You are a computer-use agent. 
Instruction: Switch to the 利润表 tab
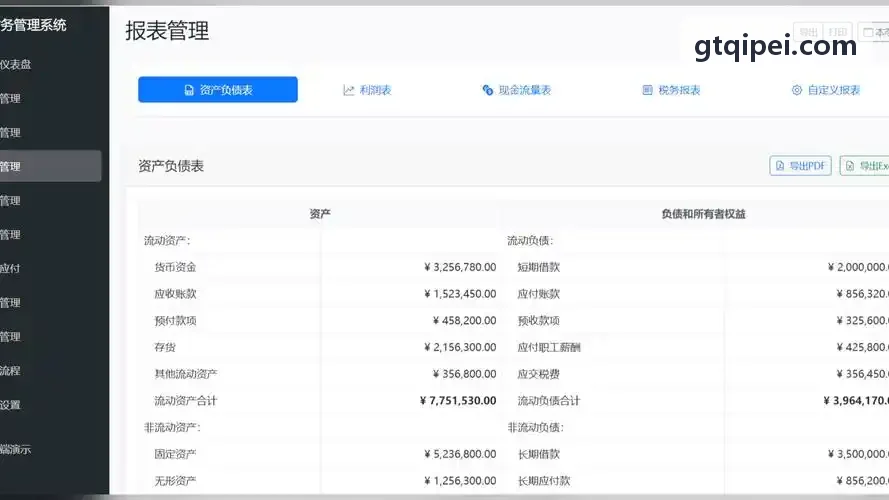367,90
